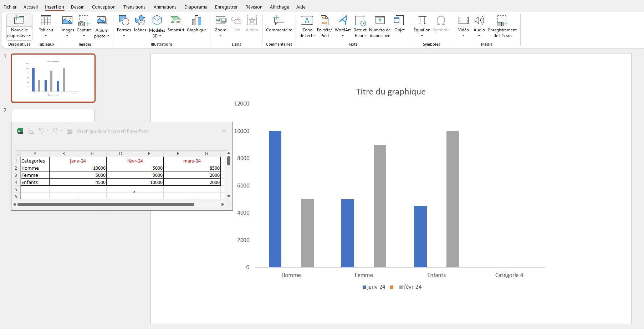644x329 pixels.
Task: Open Excel icon in chart data window
Action: click(x=20, y=131)
